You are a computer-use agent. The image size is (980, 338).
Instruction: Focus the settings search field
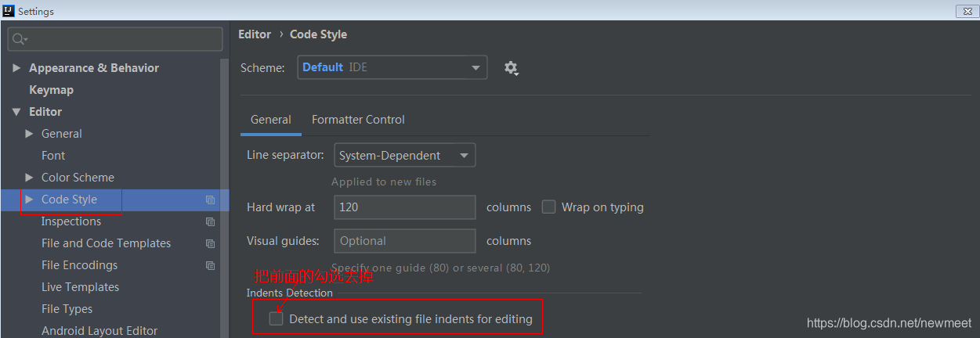click(115, 39)
